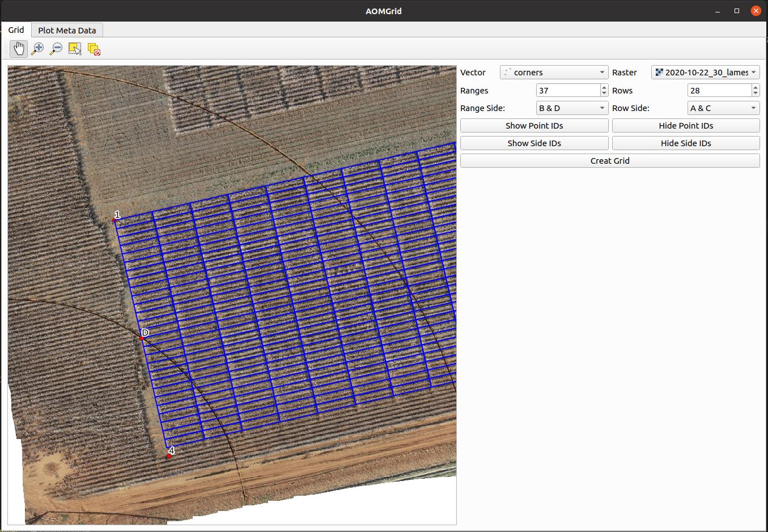This screenshot has height=532, width=768.
Task: Decrease the Rows spinner value
Action: click(756, 93)
